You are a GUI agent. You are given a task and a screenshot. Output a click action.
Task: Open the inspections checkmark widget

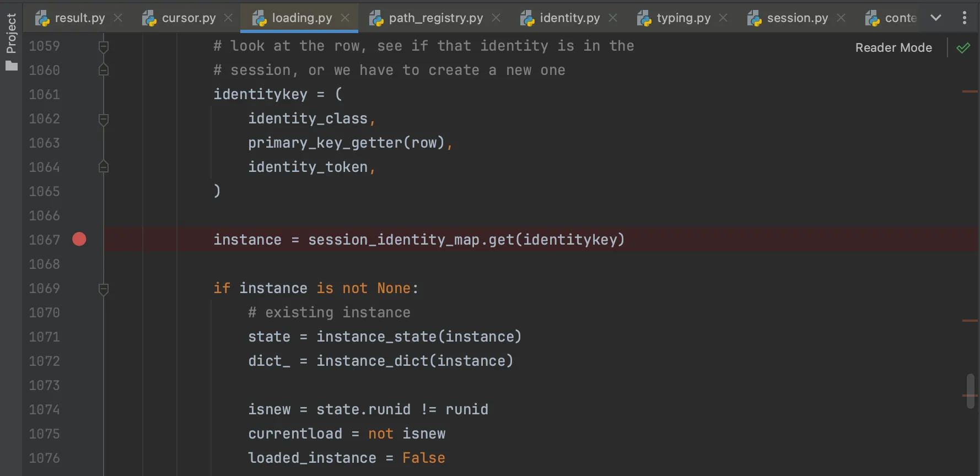963,48
